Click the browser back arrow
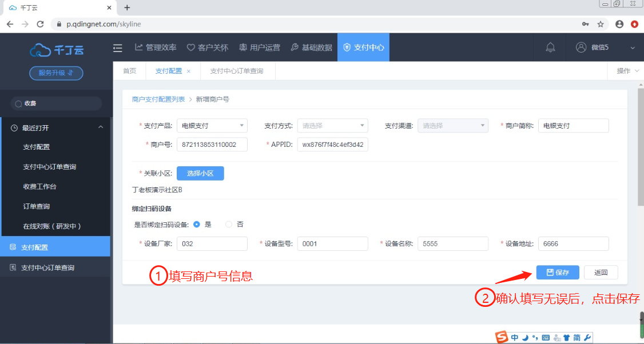Viewport: 644px width, 344px height. point(10,24)
